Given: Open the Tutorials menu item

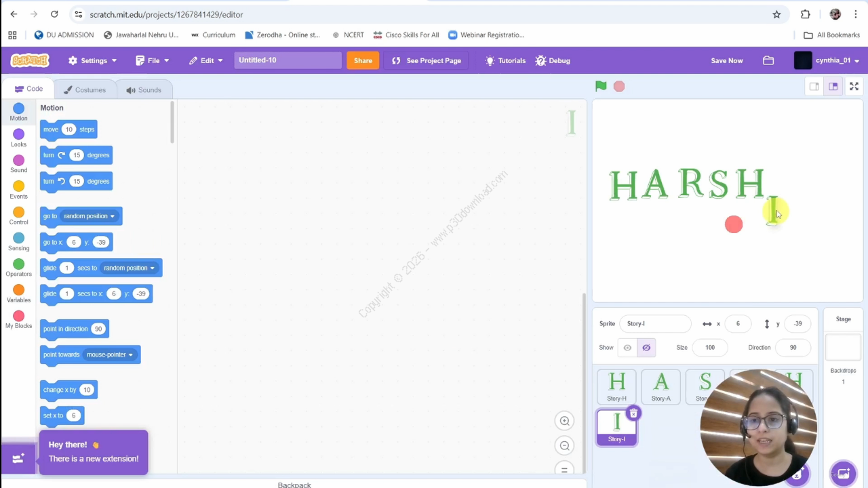Looking at the screenshot, I should 505,60.
